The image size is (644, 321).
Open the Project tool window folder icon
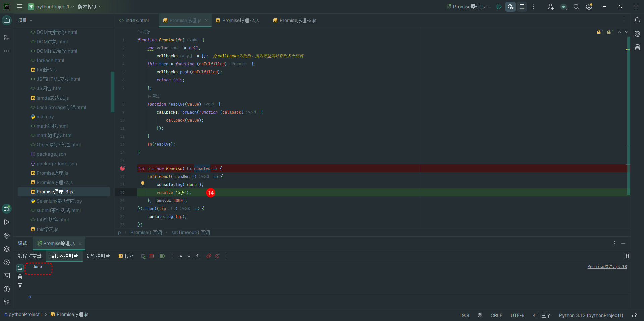click(7, 20)
